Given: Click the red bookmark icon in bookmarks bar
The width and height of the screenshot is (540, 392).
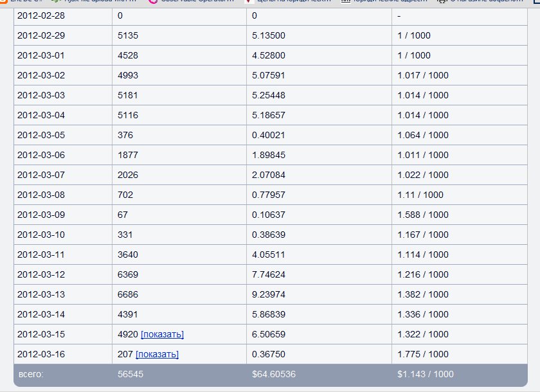Looking at the screenshot, I should coord(249,1).
